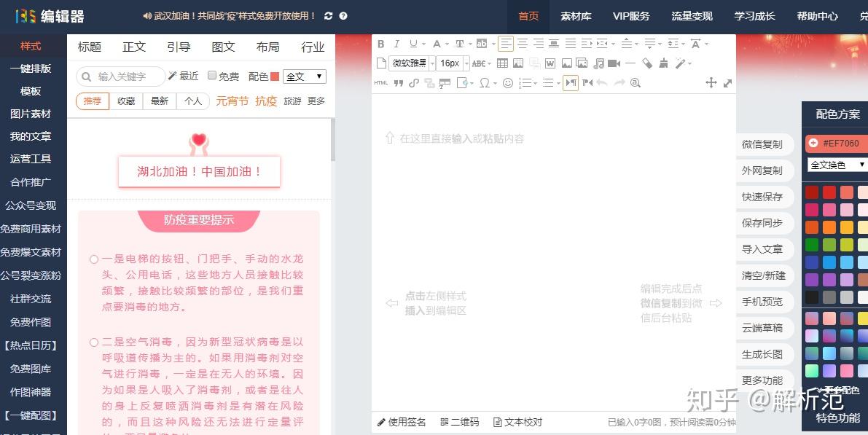Viewport: 868px width, 435px height.
Task: Toggle bold formatting in editor toolbar
Action: (x=381, y=44)
